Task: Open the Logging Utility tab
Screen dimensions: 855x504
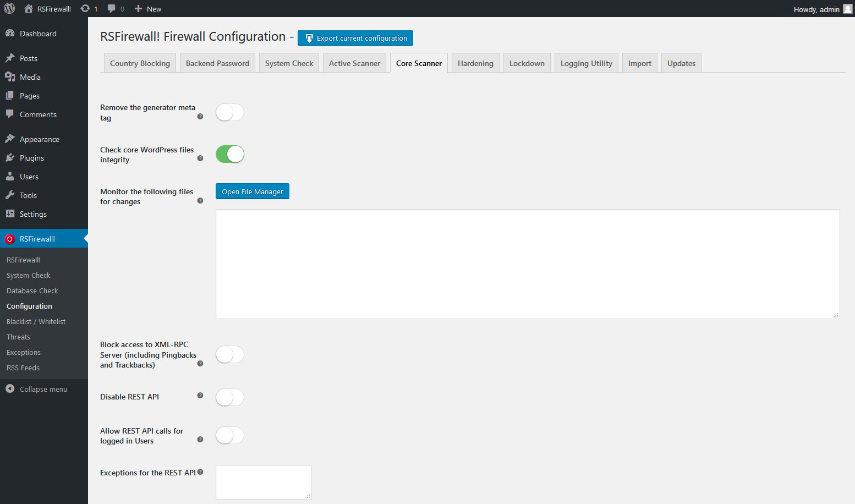Action: (587, 63)
